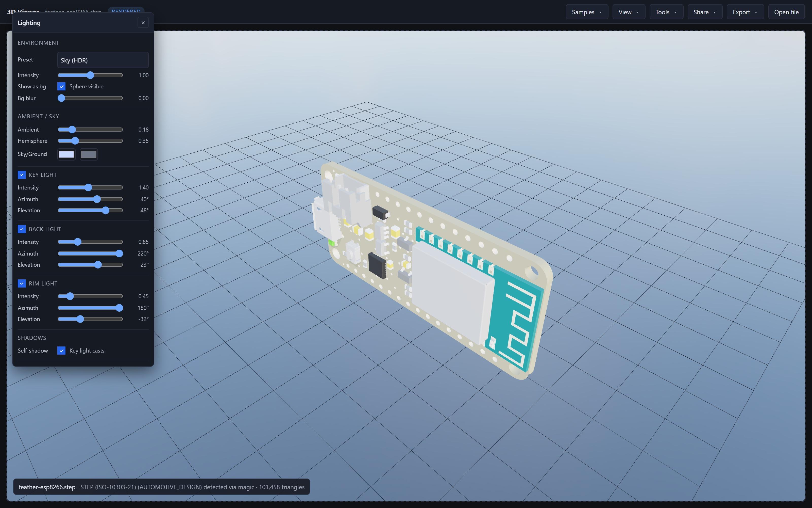Adjust the Back Light Elevation slider

tap(90, 265)
